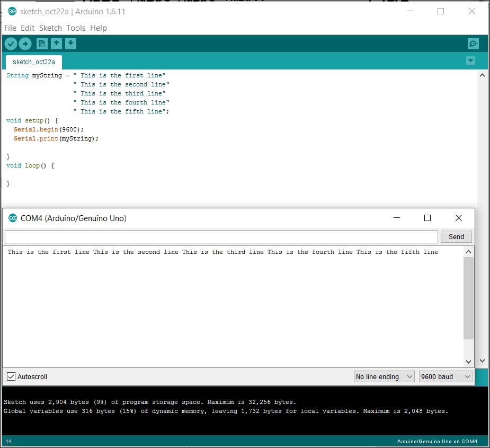Open the 9600 baud rate dropdown
The width and height of the screenshot is (490, 448).
tap(445, 376)
